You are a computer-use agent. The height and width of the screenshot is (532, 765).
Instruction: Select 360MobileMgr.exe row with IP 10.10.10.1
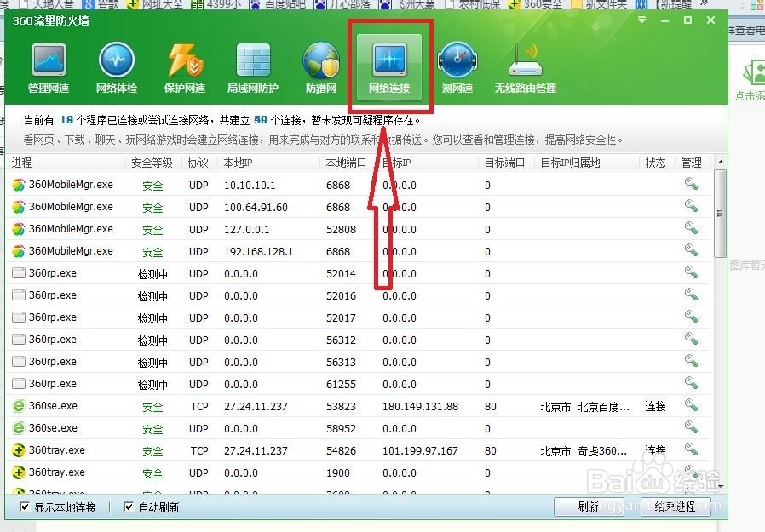[359, 185]
